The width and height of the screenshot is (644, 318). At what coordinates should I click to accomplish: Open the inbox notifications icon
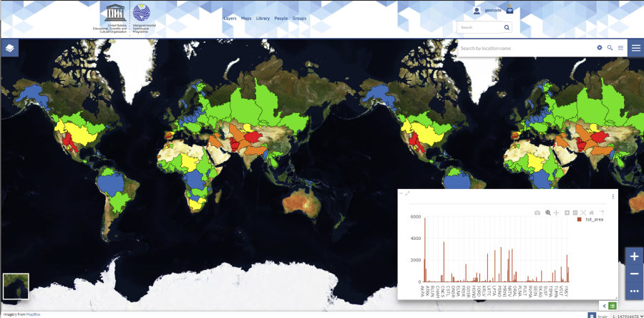pyautogui.click(x=509, y=11)
